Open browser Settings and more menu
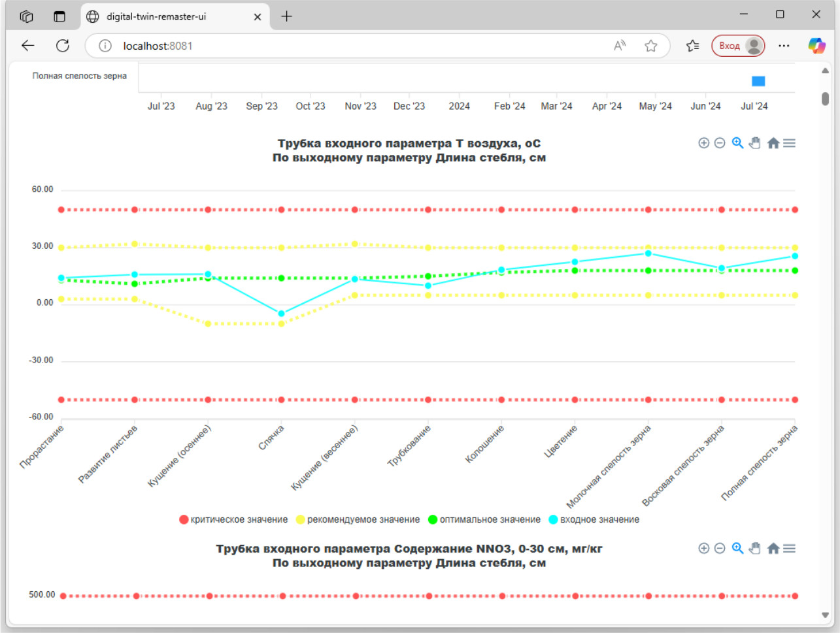Image resolution: width=840 pixels, height=633 pixels. 784,46
